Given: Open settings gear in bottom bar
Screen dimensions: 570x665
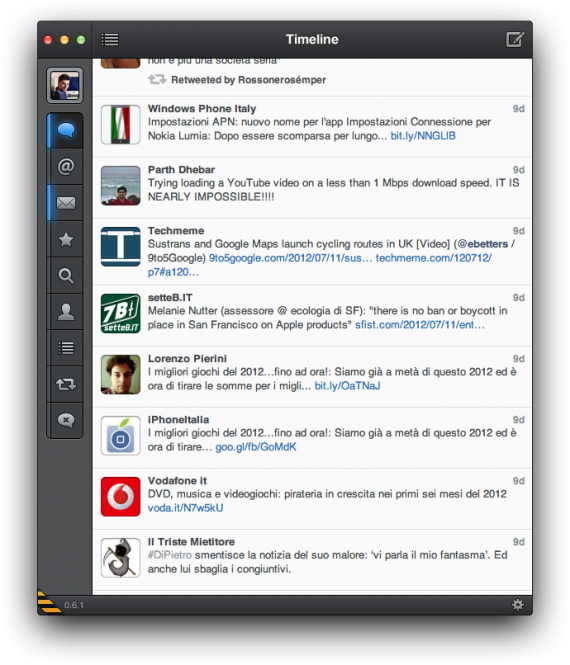Looking at the screenshot, I should click(517, 604).
